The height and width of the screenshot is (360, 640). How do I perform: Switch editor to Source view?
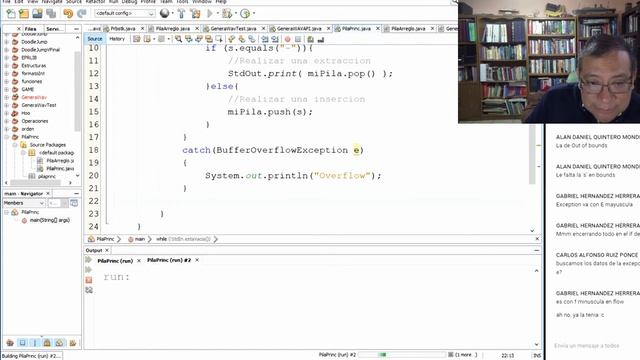click(x=95, y=39)
